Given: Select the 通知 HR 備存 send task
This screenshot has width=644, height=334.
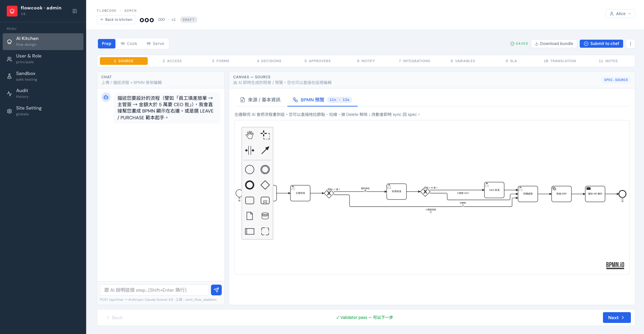Looking at the screenshot, I should (x=595, y=194).
